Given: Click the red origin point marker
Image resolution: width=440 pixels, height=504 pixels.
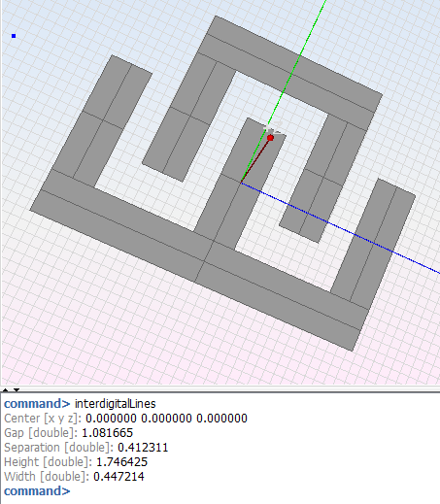Looking at the screenshot, I should (x=270, y=138).
